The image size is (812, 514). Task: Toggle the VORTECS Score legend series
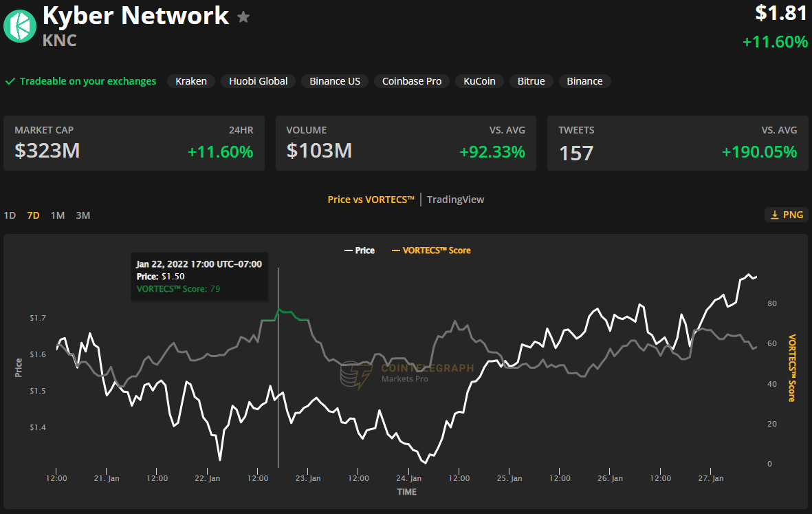click(431, 250)
